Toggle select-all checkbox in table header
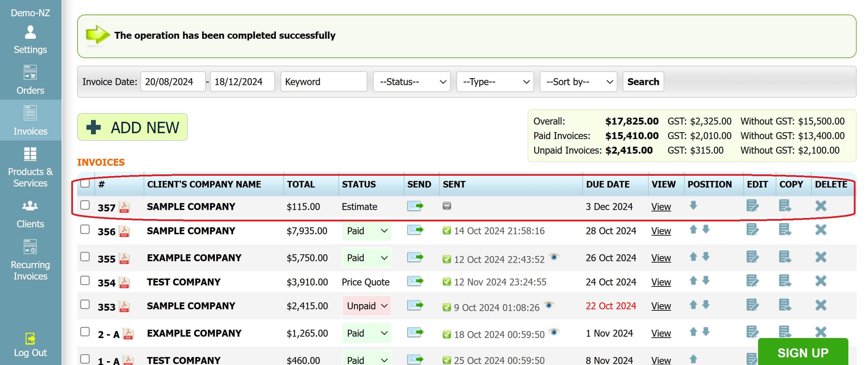 pyautogui.click(x=85, y=183)
